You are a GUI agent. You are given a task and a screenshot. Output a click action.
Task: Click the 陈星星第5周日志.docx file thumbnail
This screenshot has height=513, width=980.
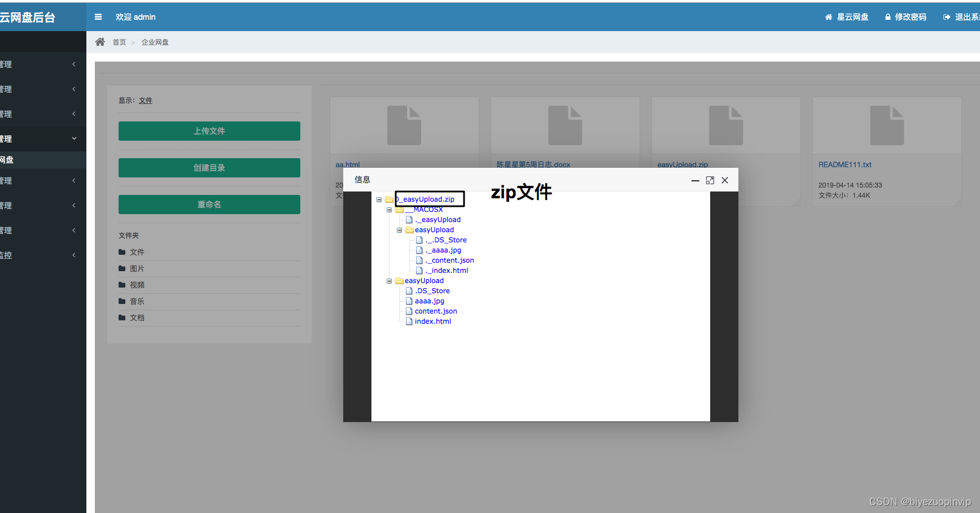pyautogui.click(x=565, y=125)
